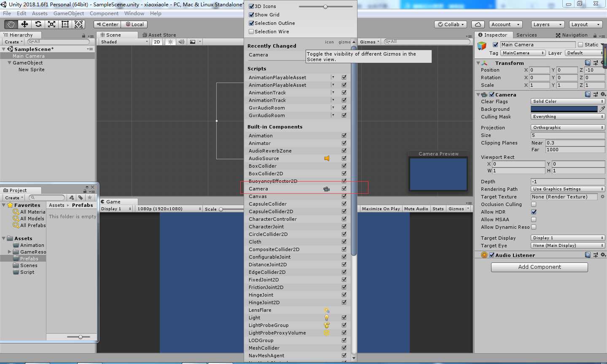Enable Selection Wire checkbox
Viewport: 607px width, 364px height.
(251, 32)
